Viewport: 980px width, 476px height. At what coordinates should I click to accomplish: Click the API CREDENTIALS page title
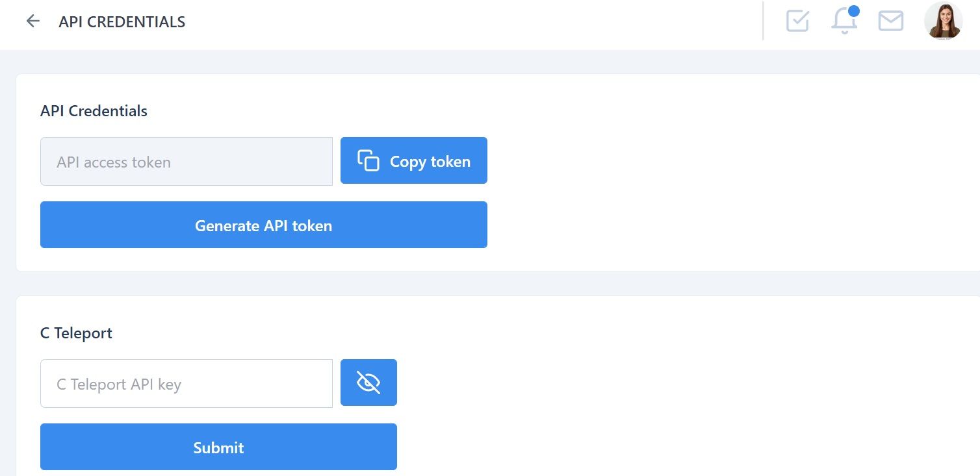point(122,22)
